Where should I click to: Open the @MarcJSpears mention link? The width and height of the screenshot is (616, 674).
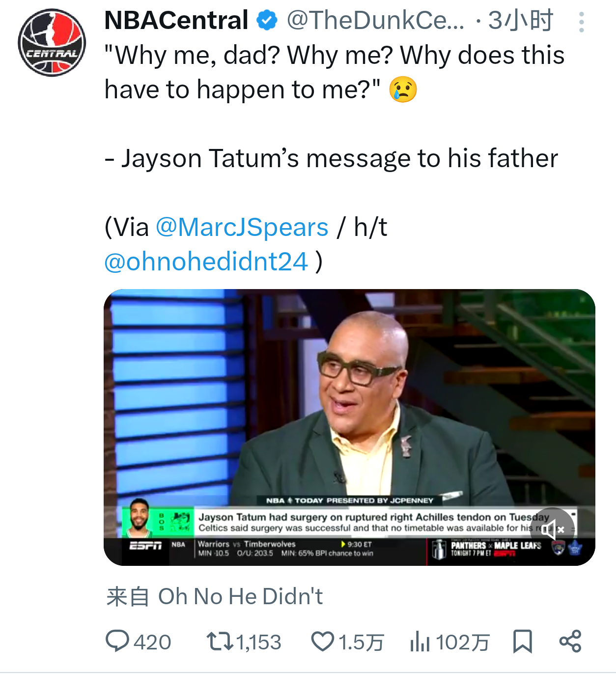[x=242, y=227]
